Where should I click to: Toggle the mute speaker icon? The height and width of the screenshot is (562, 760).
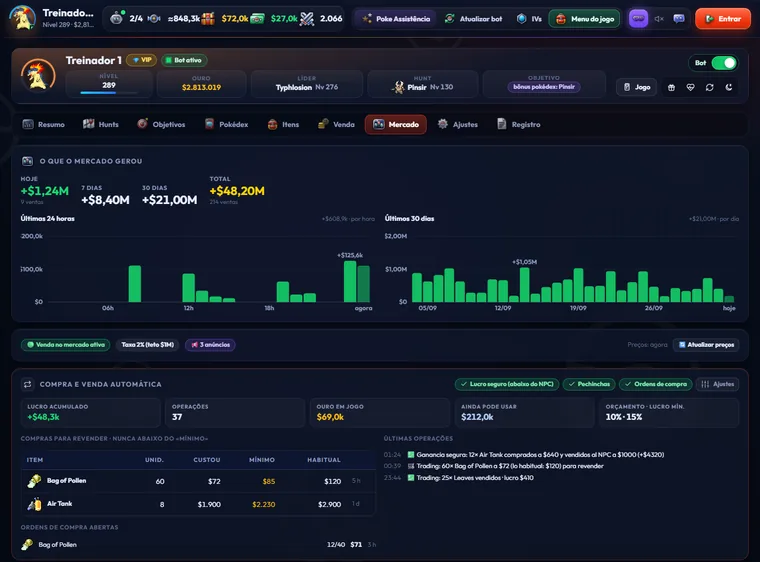click(659, 19)
